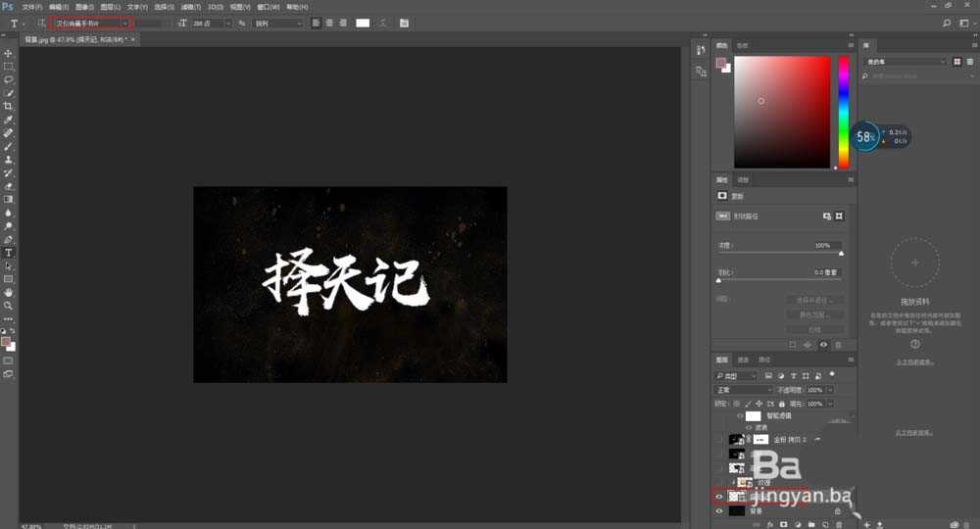Image resolution: width=980 pixels, height=529 pixels.
Task: Select the Crop tool
Action: click(9, 106)
